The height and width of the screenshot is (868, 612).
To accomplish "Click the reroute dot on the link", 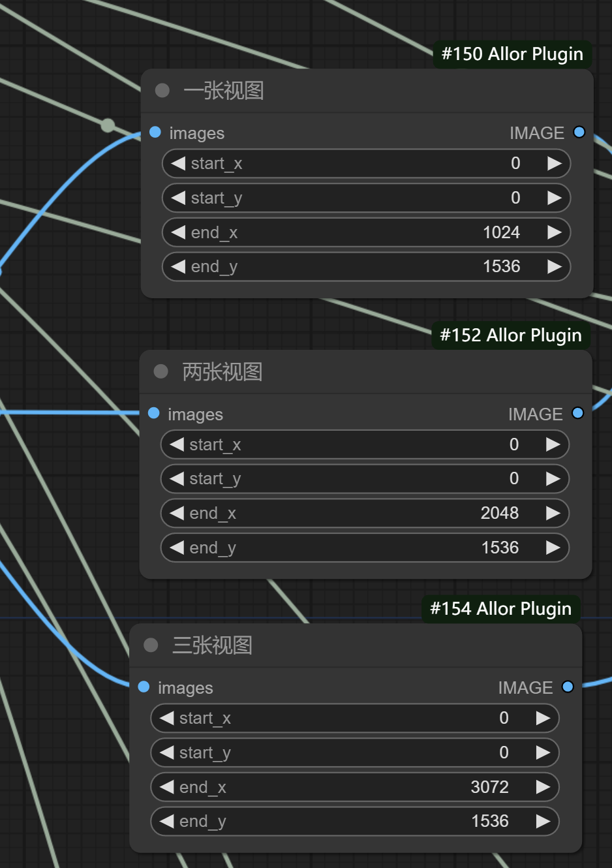I will pyautogui.click(x=108, y=125).
